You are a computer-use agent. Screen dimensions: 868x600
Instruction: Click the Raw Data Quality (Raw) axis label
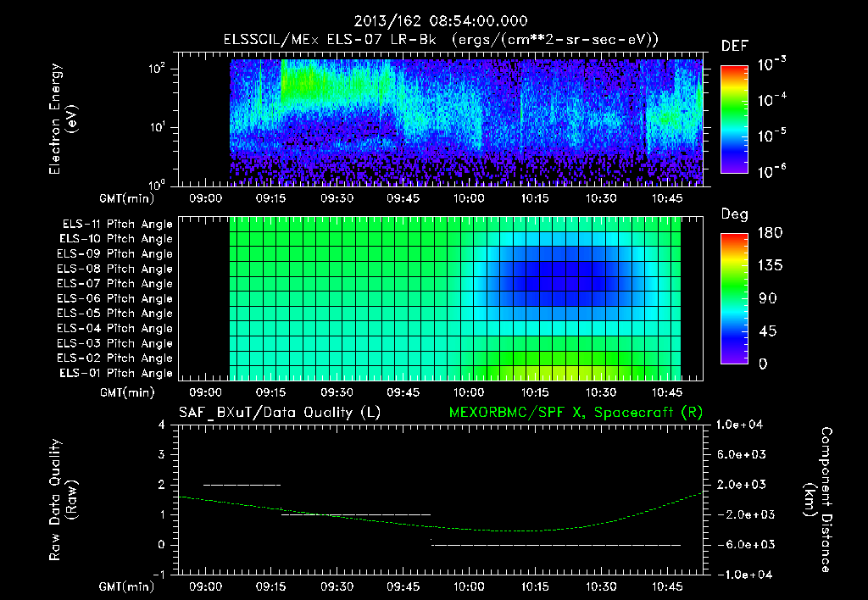pyautogui.click(x=62, y=500)
